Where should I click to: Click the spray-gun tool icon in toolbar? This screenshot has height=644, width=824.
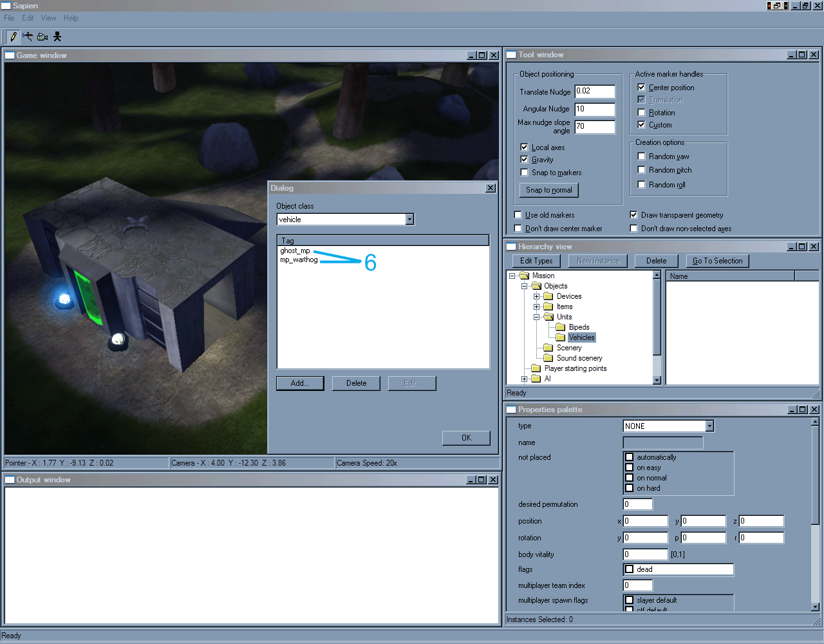click(x=28, y=37)
